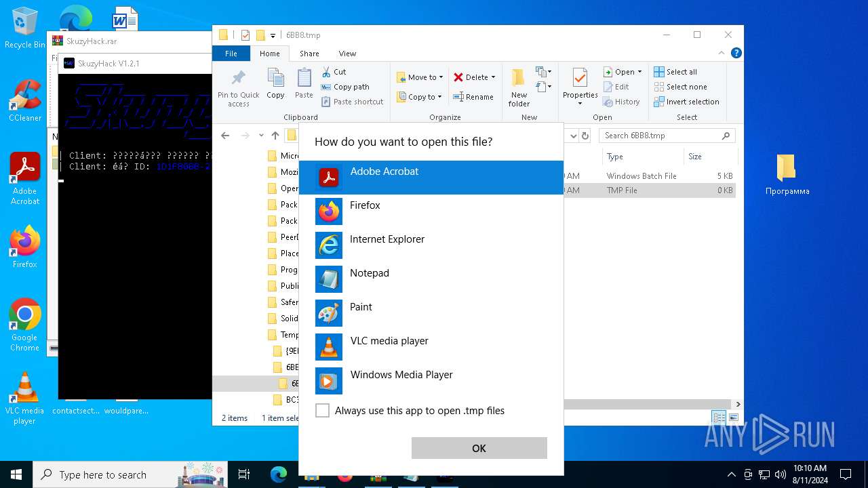Image resolution: width=868 pixels, height=488 pixels.
Task: Click Invert selection in the ribbon
Action: 686,102
